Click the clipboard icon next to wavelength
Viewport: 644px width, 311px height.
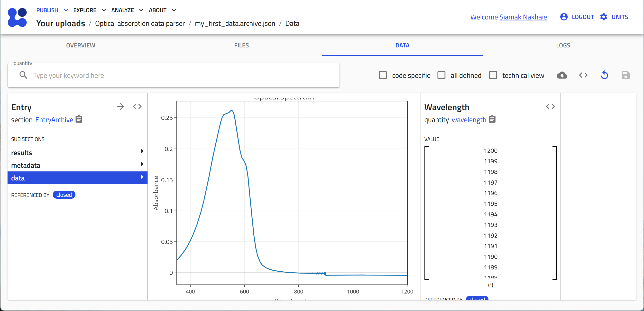[x=492, y=119]
